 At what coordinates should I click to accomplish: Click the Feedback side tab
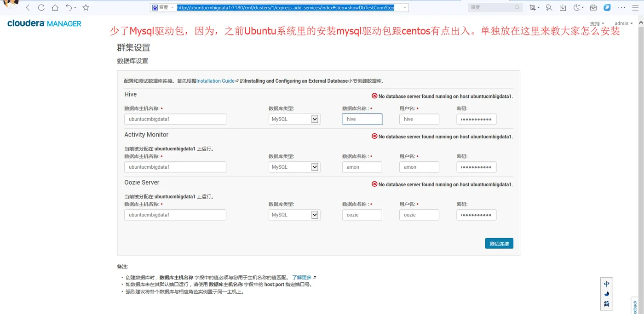(x=635, y=306)
